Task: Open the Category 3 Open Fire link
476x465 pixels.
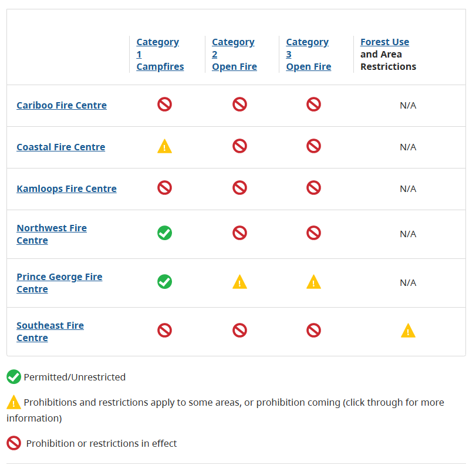Action: pos(308,55)
